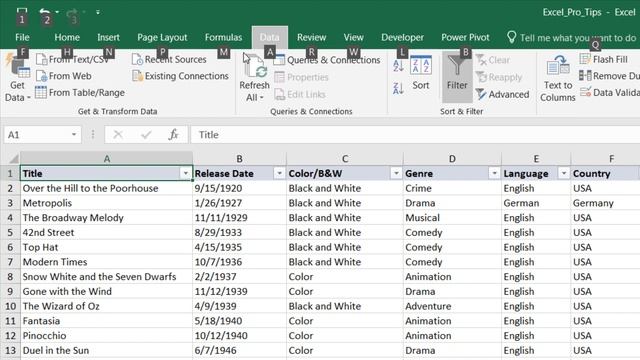Open the File tab
The height and width of the screenshot is (360, 640).
22,38
